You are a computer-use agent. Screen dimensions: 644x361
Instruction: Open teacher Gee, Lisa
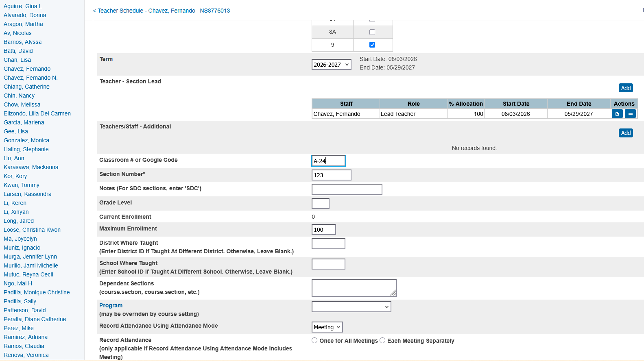pos(16,131)
